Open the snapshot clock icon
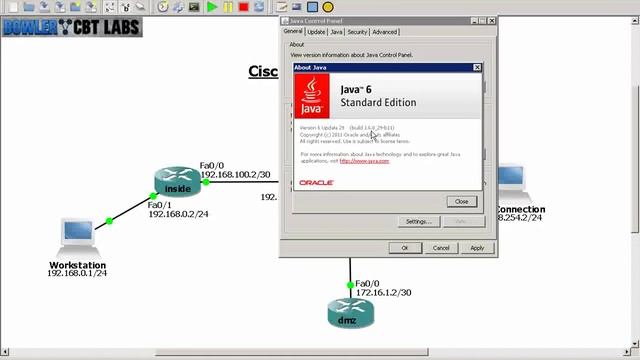Image resolution: width=640 pixels, height=360 pixels. [x=163, y=7]
